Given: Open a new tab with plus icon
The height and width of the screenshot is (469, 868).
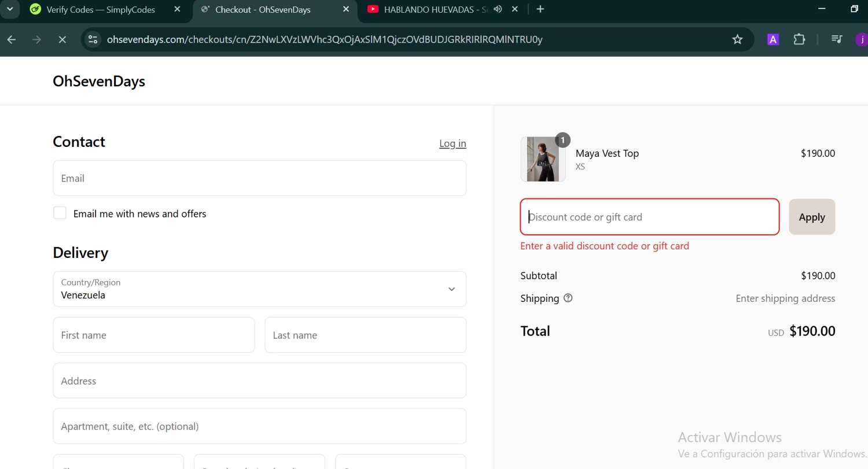Looking at the screenshot, I should point(540,9).
